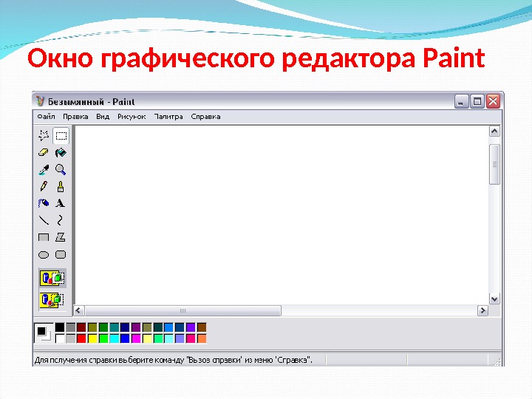Pick the Eraser tool
Screen dimensions: 532x399
point(44,152)
